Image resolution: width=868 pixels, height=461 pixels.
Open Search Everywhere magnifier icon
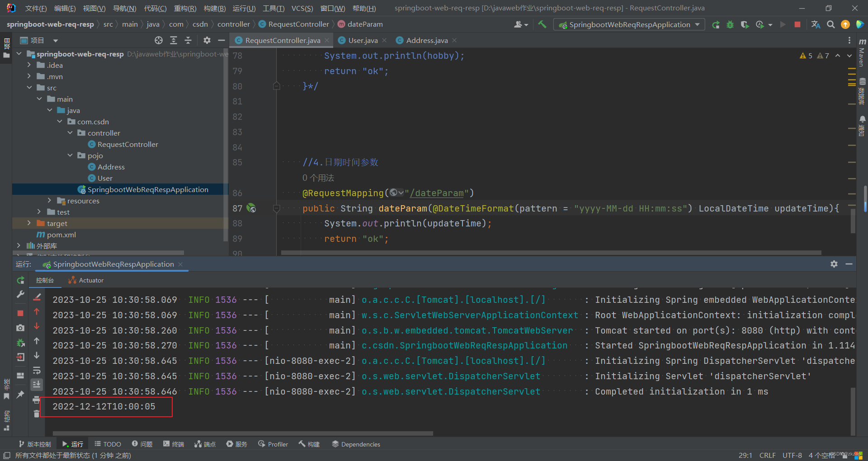pyautogui.click(x=830, y=24)
